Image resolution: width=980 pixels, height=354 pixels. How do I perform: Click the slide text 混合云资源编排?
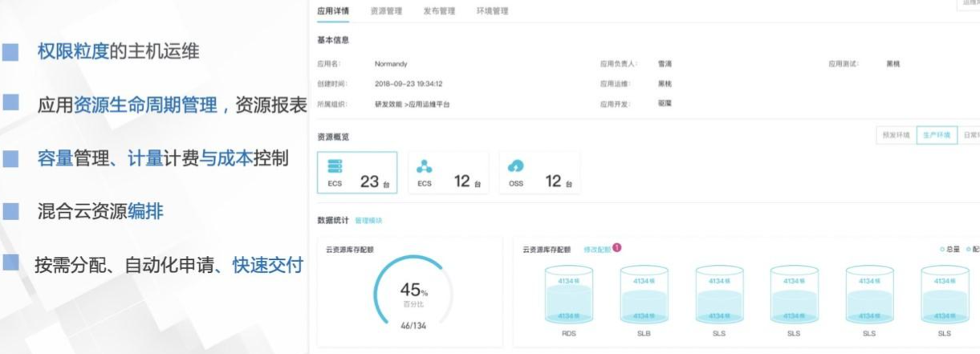point(100,212)
